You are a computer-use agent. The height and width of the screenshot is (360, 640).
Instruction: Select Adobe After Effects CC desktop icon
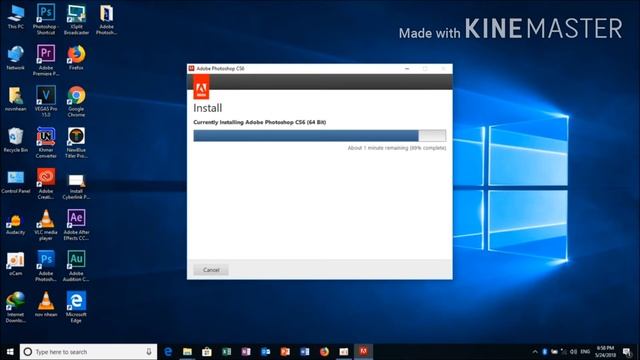[76, 225]
